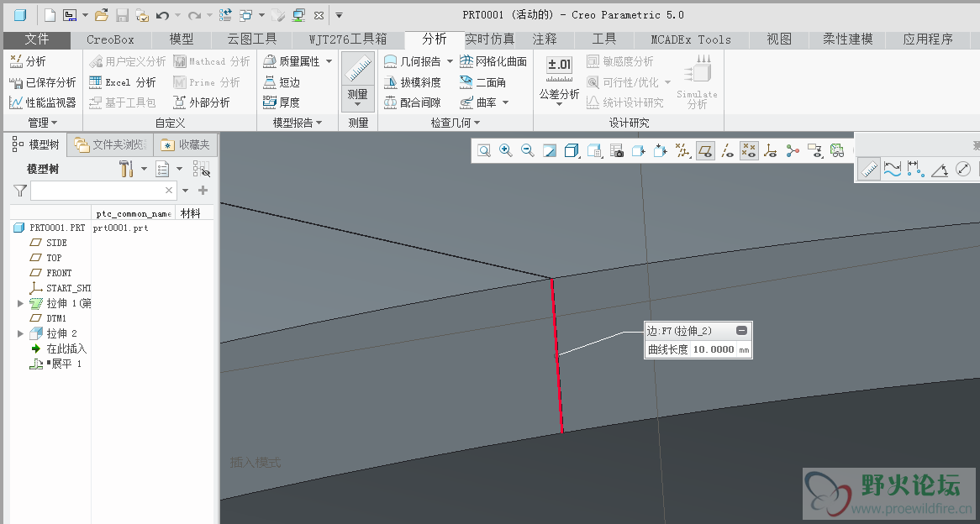Viewport: 980px width, 524px height.
Task: Click the Mass Properties icon
Action: 270,61
